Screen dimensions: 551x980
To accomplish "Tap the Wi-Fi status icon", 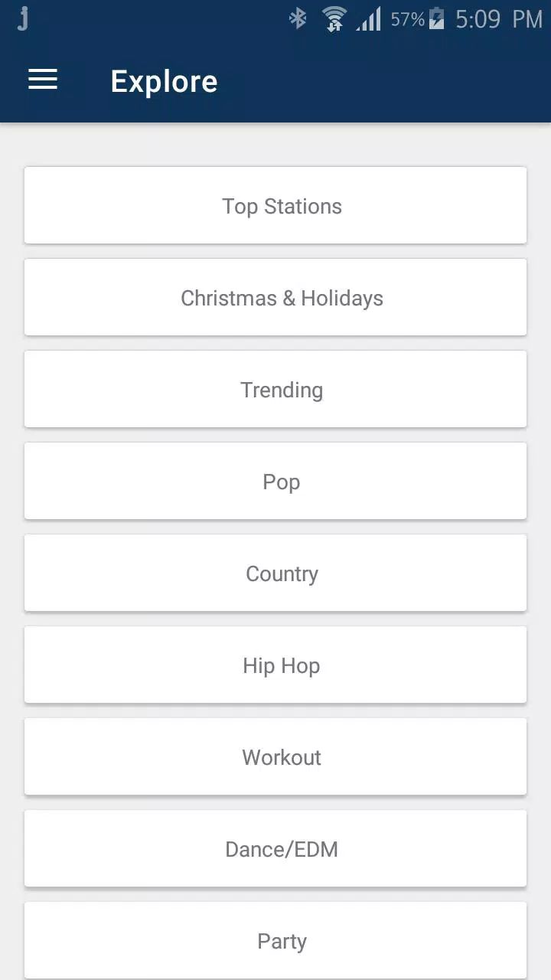I will pyautogui.click(x=334, y=19).
